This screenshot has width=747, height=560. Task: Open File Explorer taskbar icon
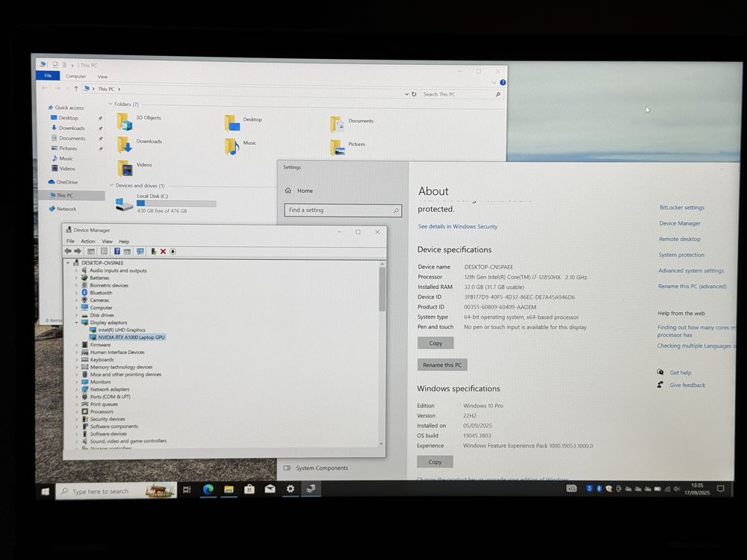coord(229,489)
